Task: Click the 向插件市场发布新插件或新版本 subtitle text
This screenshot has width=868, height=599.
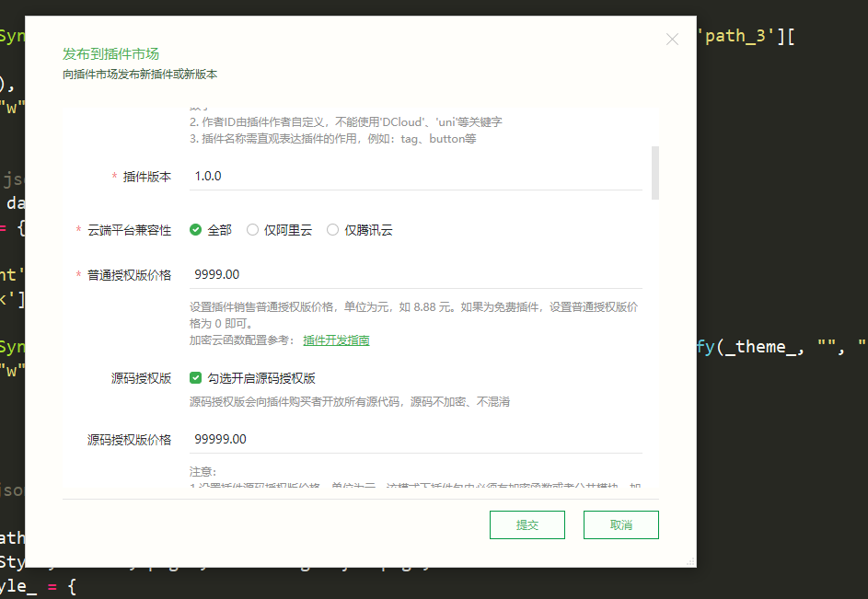Action: click(140, 75)
